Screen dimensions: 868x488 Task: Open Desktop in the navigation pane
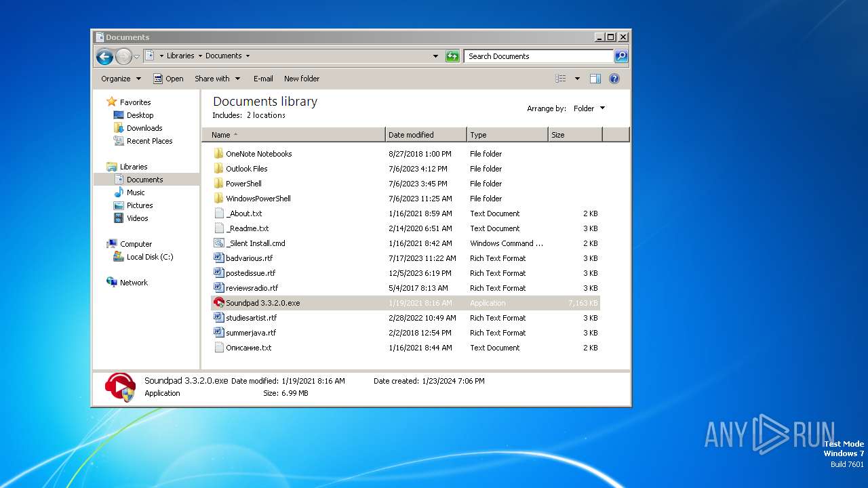[x=134, y=115]
